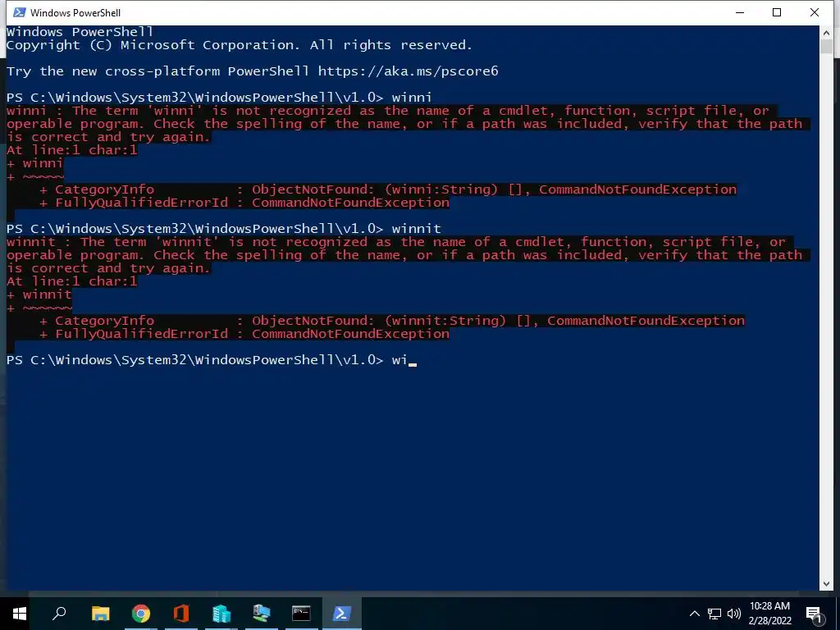Open taskbar search magnifier
The width and height of the screenshot is (840, 630).
click(x=59, y=614)
